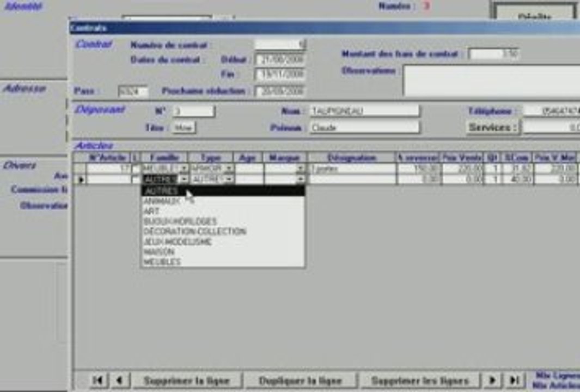Choose MEUBLES in the Famille list
The width and height of the screenshot is (580, 392).
coord(223,261)
